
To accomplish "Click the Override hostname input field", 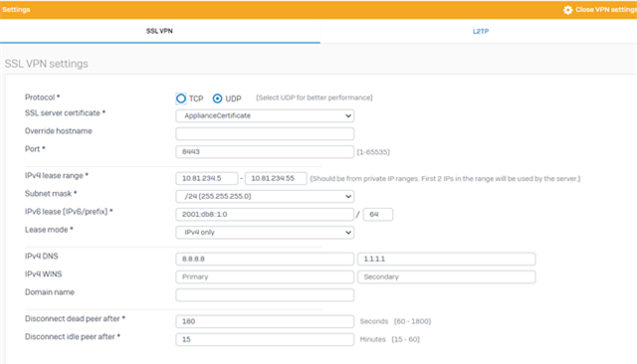I will [x=265, y=133].
